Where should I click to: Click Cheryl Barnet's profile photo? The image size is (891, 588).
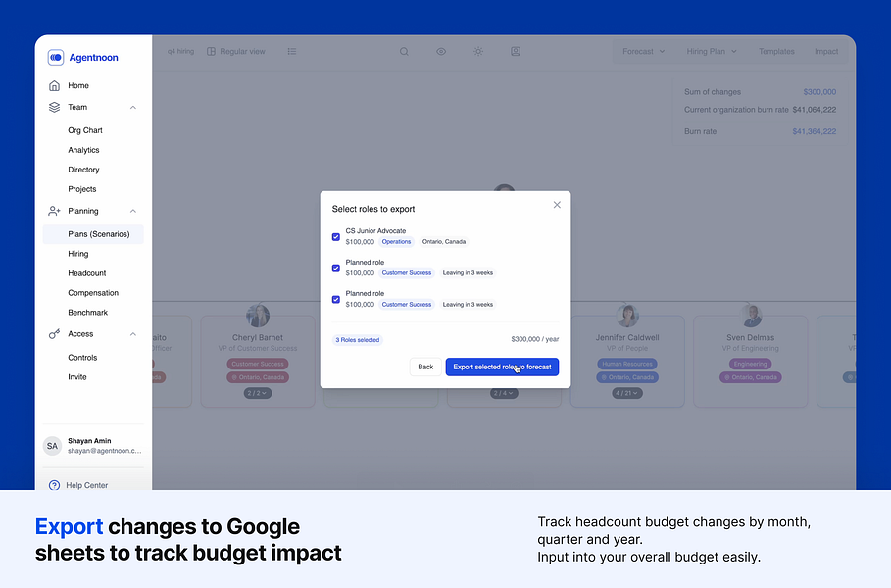click(258, 316)
